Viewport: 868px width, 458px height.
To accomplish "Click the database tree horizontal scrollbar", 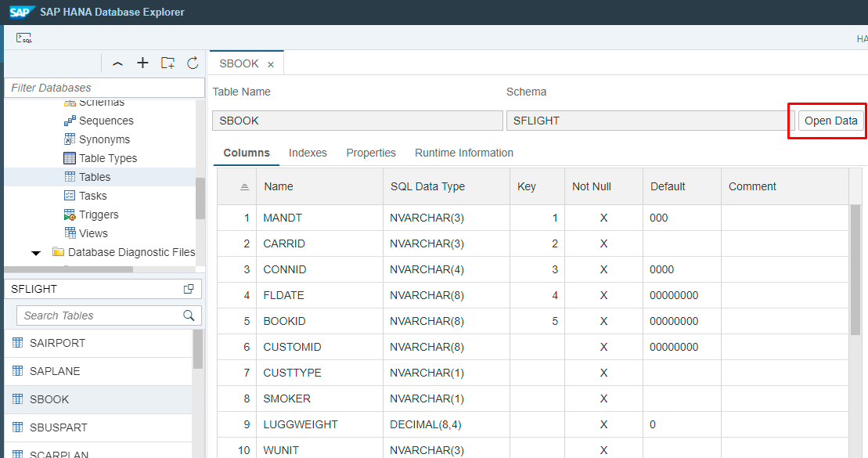I will [69, 269].
